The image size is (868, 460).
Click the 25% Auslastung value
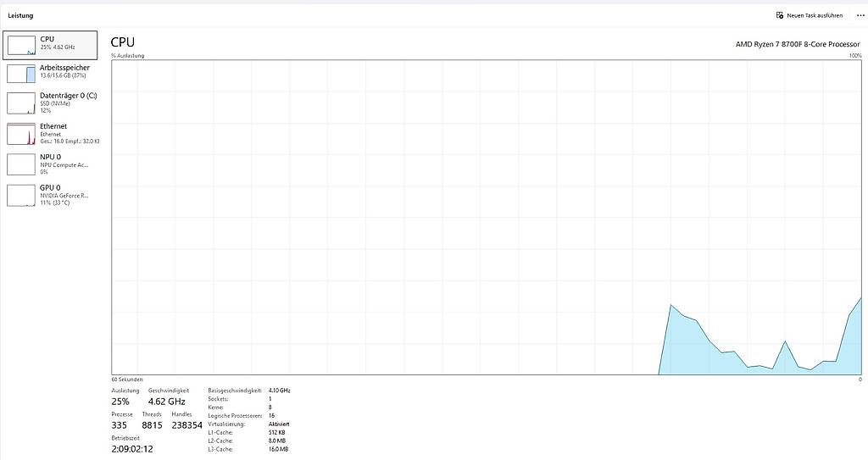[120, 402]
